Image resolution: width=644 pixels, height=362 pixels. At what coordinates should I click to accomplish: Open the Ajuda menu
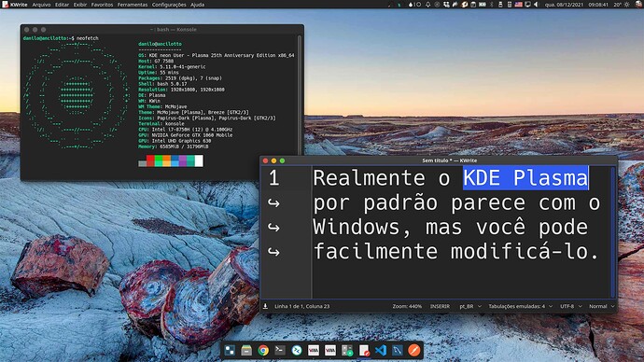pyautogui.click(x=197, y=5)
